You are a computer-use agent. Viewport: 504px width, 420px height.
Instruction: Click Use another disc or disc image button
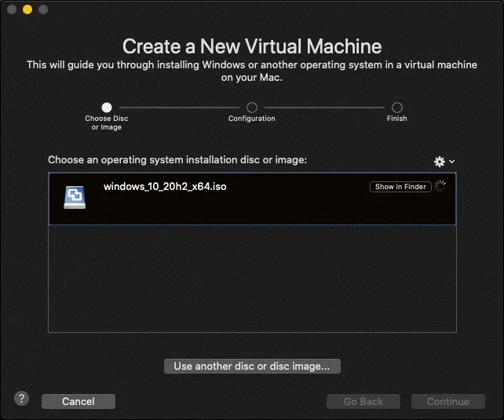click(x=252, y=367)
